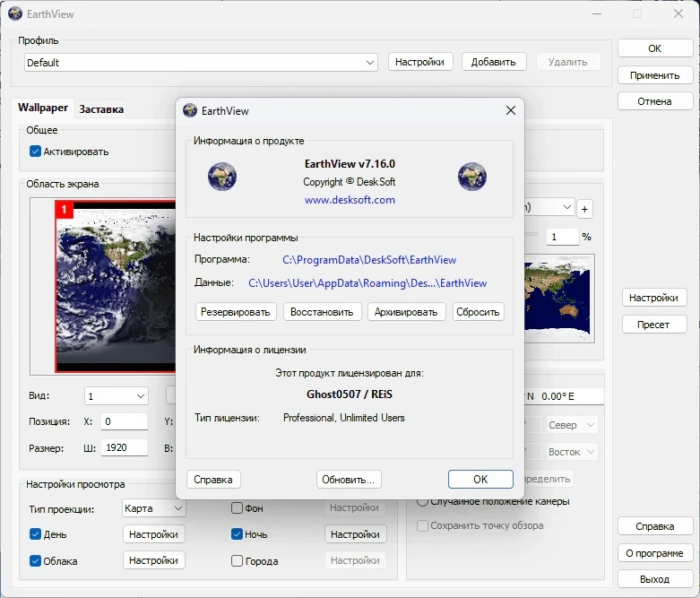Click Настройки button above Пресет
Image resolution: width=700 pixels, height=598 pixels.
(x=654, y=298)
